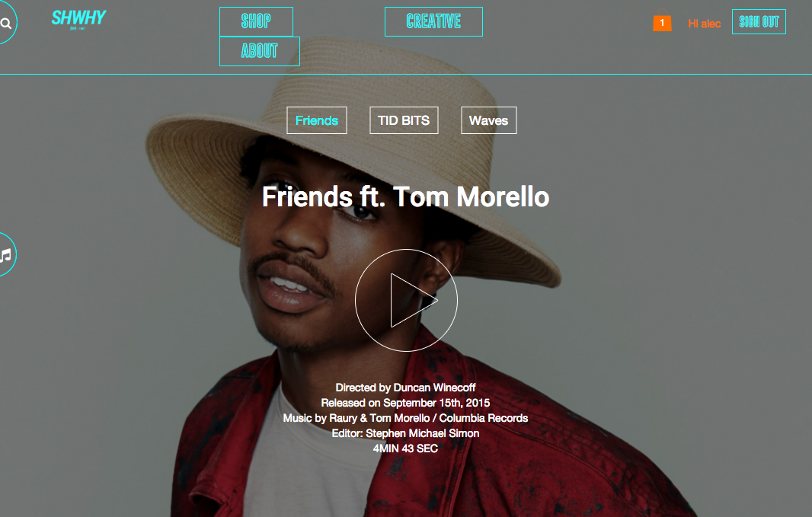812x517 pixels.
Task: Click the orange shopping bag cart icon
Action: pyautogui.click(x=662, y=21)
